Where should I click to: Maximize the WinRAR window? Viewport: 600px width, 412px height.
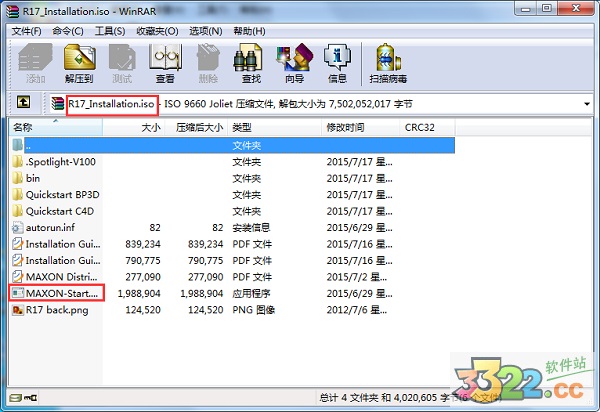[546, 8]
